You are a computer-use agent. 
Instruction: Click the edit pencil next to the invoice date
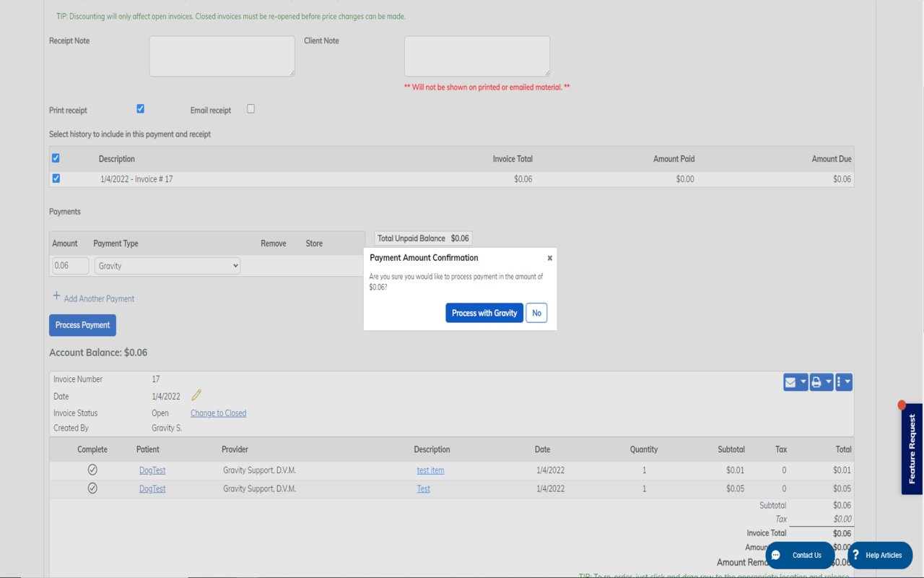196,394
